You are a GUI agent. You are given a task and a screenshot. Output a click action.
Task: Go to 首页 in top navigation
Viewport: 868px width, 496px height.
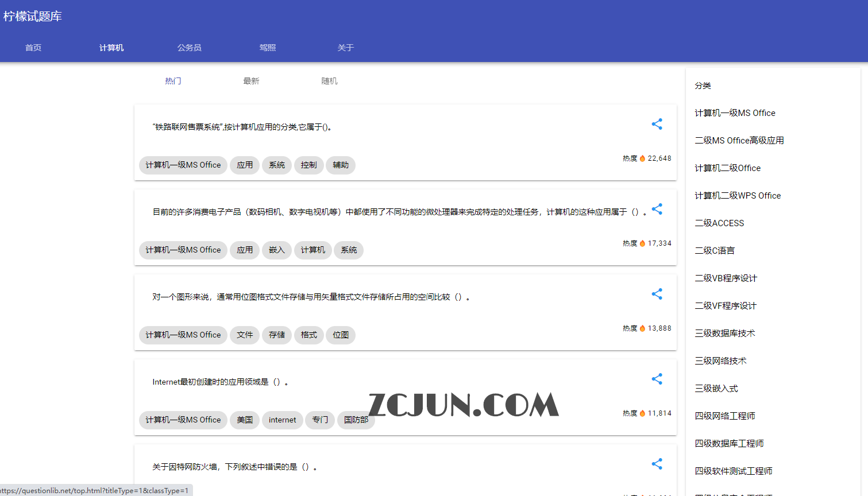click(33, 48)
